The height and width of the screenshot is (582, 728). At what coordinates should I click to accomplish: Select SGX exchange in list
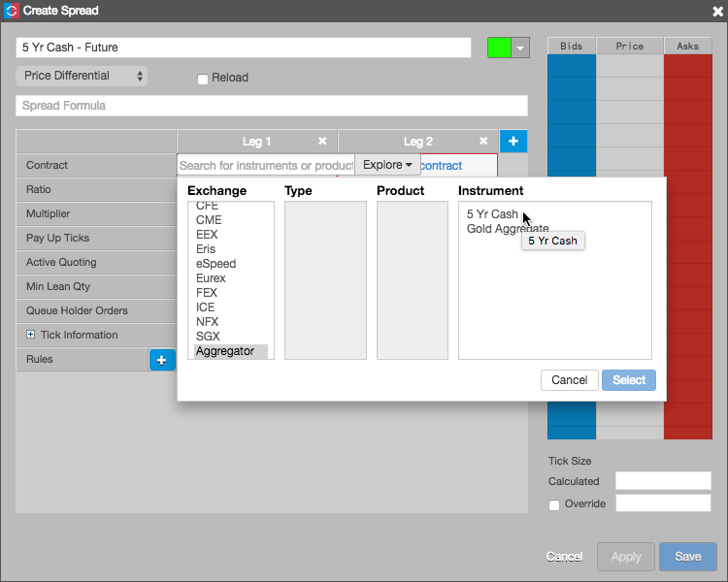click(208, 336)
